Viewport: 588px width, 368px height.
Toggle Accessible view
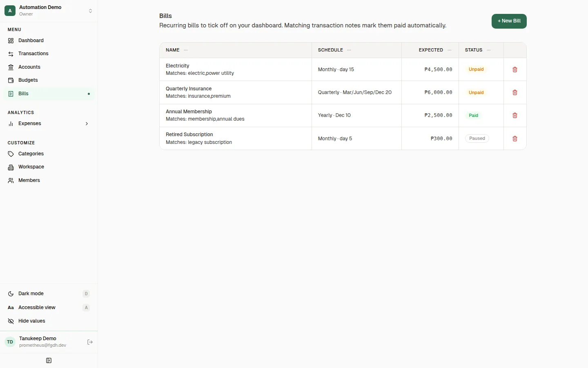[x=49, y=307]
